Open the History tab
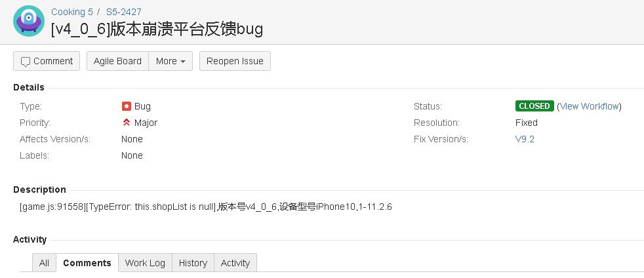Screen dimensions: 644x278 pos(193,263)
